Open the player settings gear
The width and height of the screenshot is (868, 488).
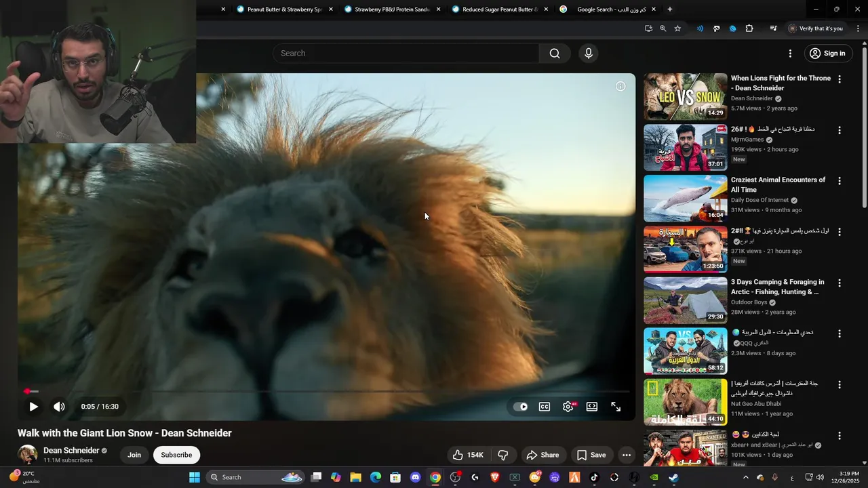(x=568, y=407)
